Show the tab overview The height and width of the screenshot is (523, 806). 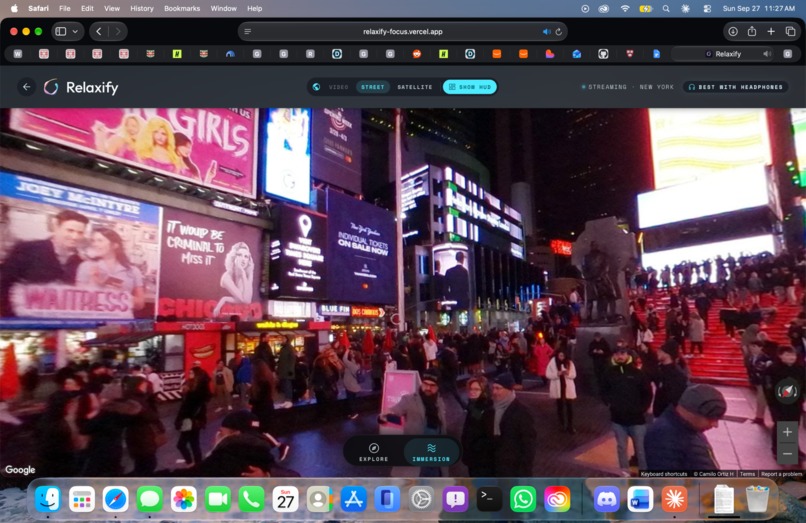(791, 31)
